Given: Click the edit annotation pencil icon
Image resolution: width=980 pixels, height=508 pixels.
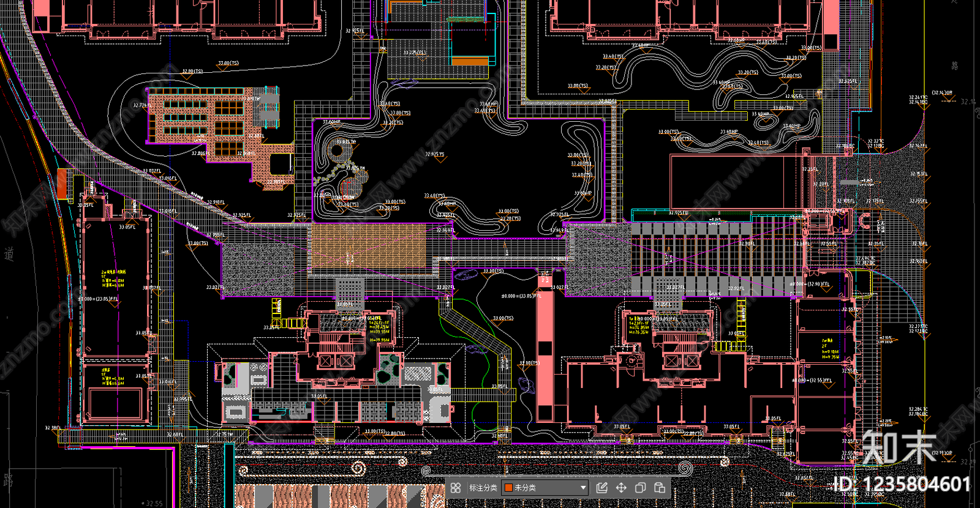Looking at the screenshot, I should pos(602,488).
